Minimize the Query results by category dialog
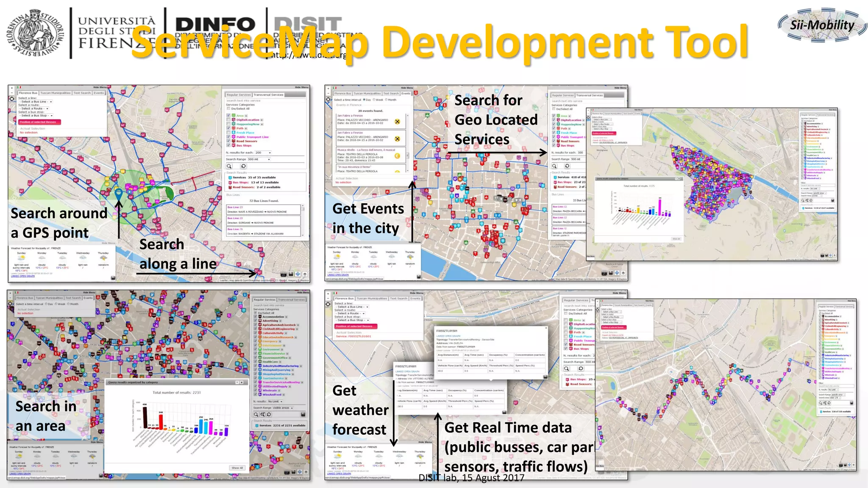 pyautogui.click(x=237, y=382)
